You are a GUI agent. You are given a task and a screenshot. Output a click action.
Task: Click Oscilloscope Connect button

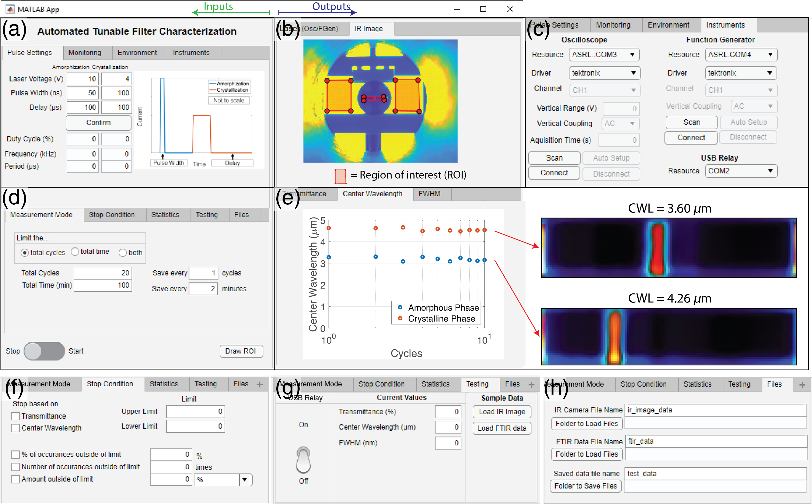coord(554,173)
